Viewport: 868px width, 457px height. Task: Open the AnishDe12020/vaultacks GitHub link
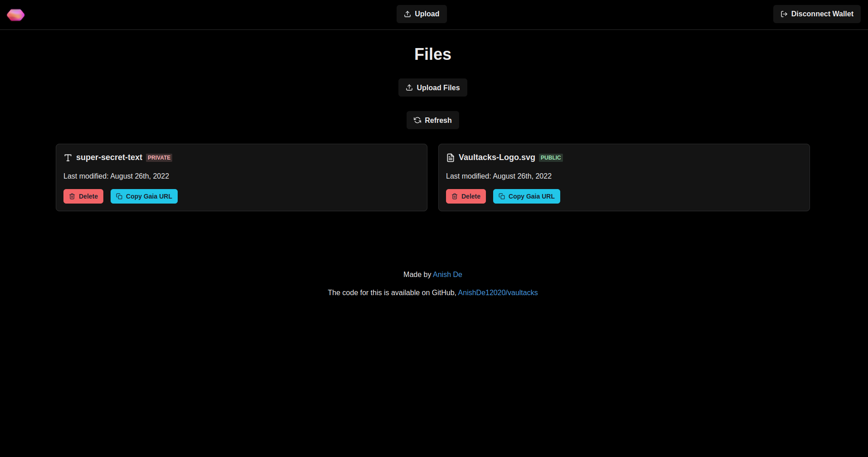click(497, 292)
